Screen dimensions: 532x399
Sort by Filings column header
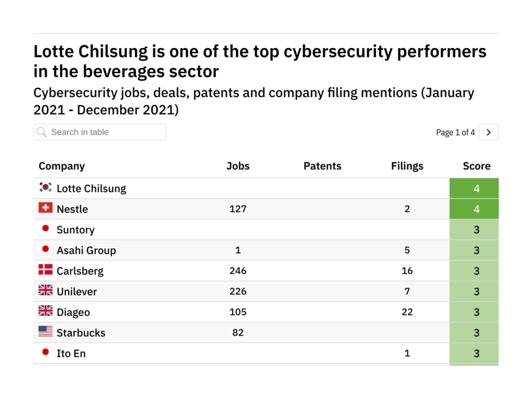click(407, 166)
